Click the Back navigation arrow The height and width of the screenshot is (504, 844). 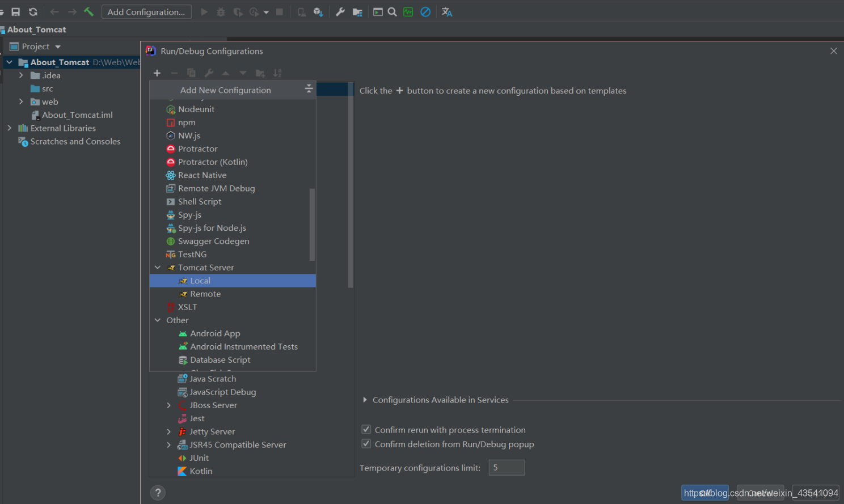coord(54,12)
